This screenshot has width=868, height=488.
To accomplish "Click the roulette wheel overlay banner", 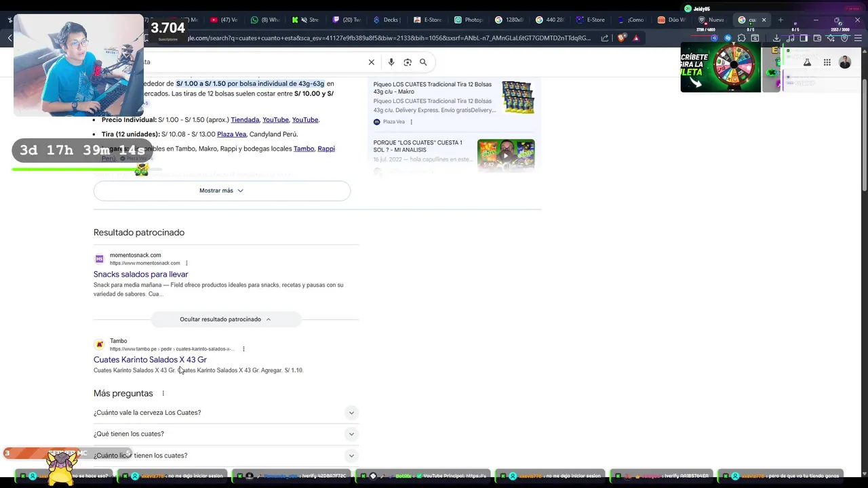I will [721, 67].
